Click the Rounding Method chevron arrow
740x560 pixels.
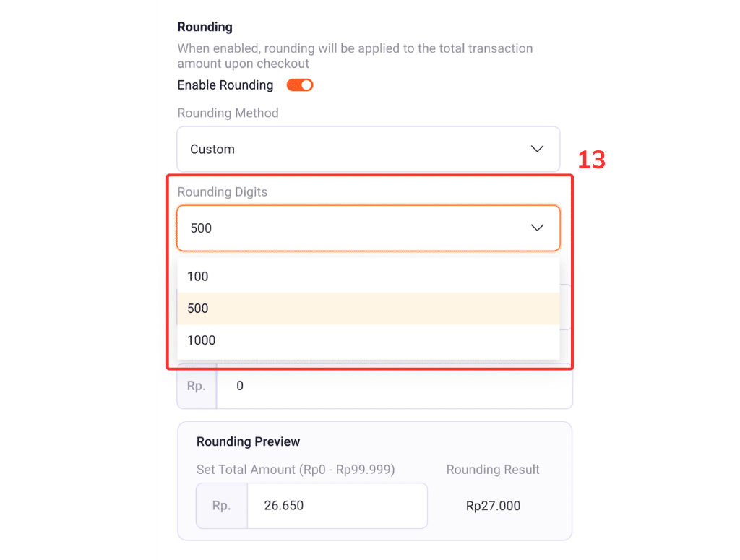pyautogui.click(x=537, y=150)
